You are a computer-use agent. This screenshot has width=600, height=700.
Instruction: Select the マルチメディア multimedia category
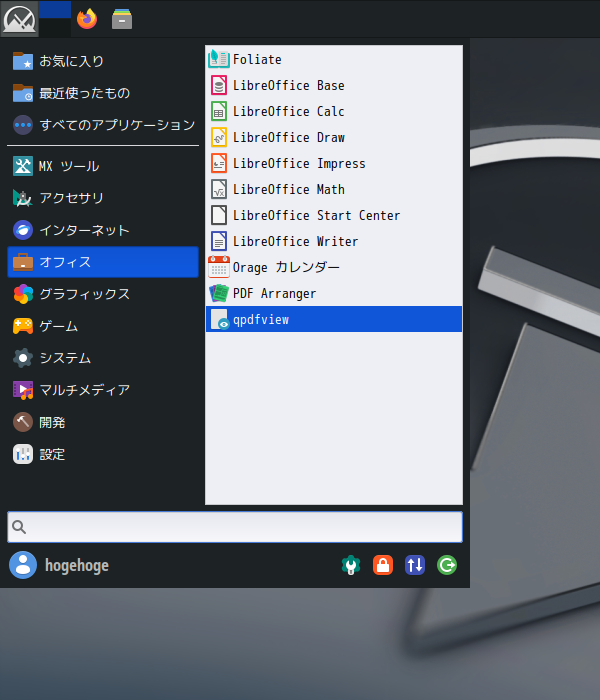[x=103, y=390]
